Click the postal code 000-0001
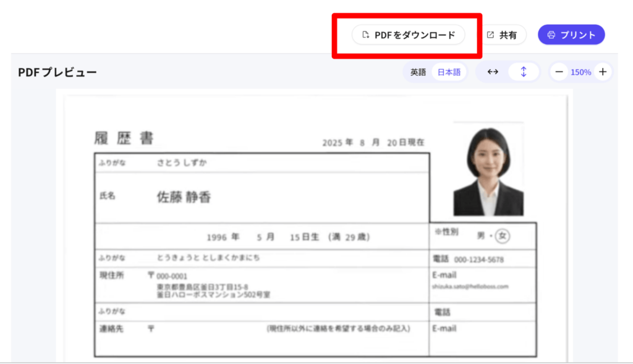 click(x=172, y=276)
